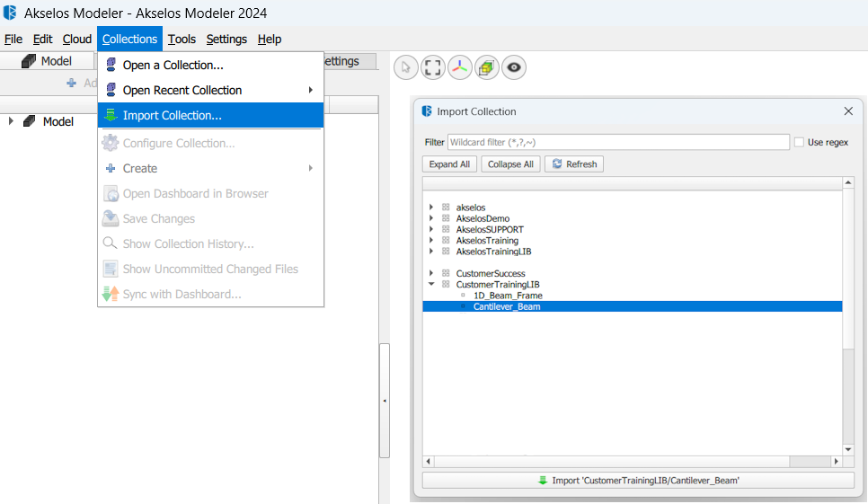The image size is (868, 504).
Task: Click the grid icon beside AkselosDemo
Action: [x=446, y=218]
